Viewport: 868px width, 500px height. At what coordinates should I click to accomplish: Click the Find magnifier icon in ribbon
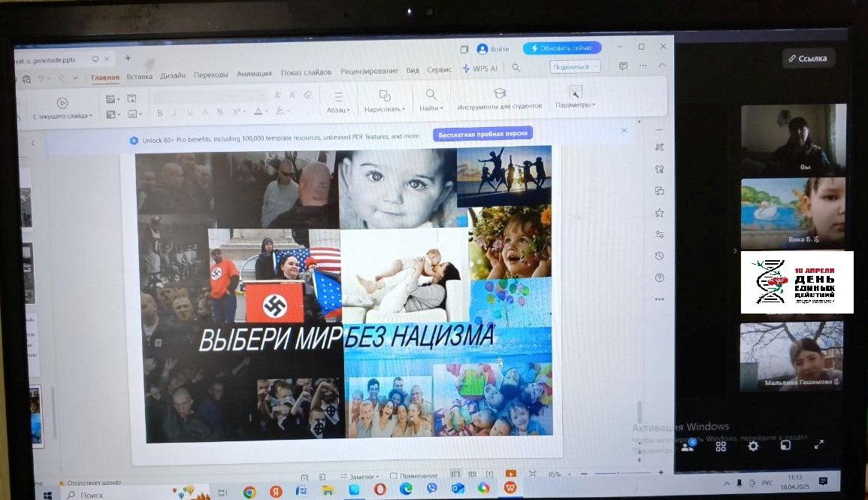pos(431,94)
